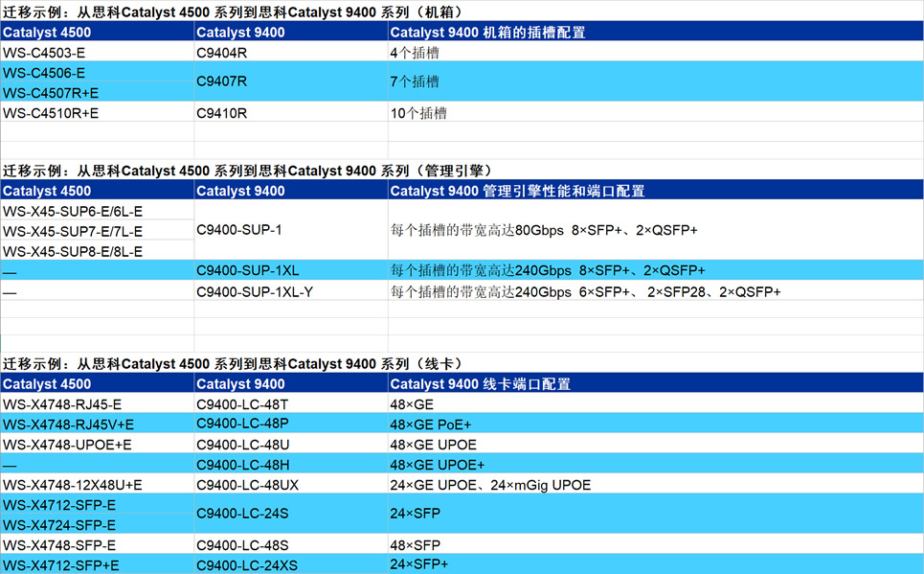This screenshot has height=574, width=924.
Task: Click the "WS-X4748-SFP-E" cell
Action: [98, 544]
